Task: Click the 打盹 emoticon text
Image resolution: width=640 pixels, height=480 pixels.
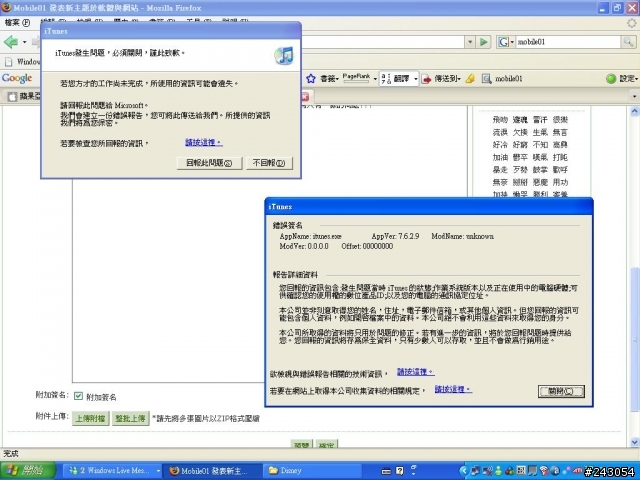Action: 560,157
